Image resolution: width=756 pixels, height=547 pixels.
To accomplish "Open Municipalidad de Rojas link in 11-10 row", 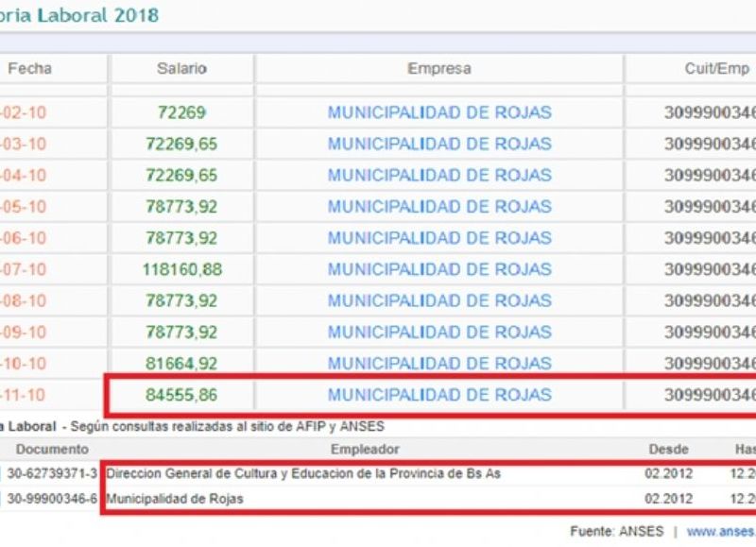I will (x=439, y=395).
